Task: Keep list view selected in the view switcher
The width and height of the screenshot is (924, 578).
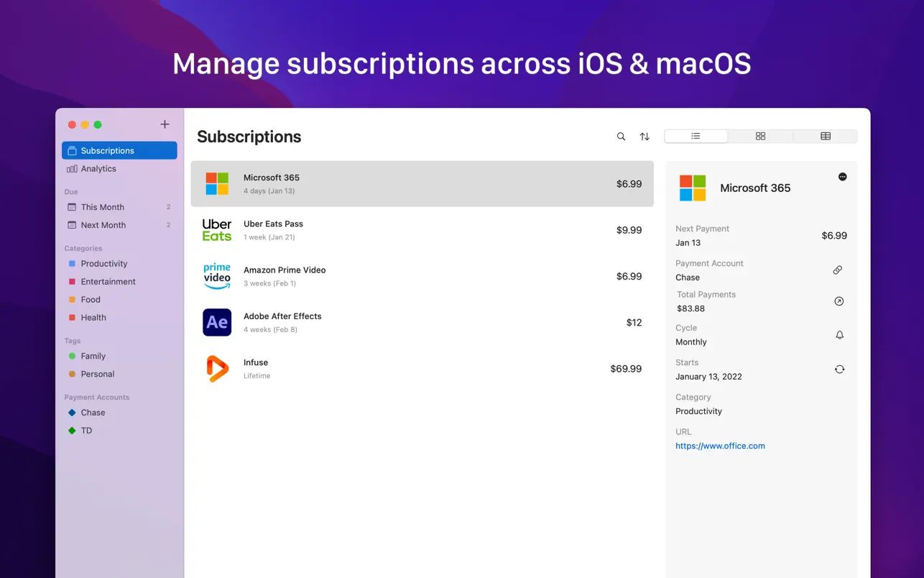Action: 696,135
